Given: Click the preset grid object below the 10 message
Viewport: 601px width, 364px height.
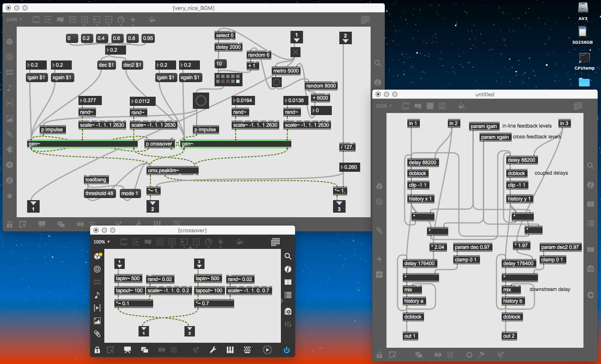Looking at the screenshot, I should click(x=228, y=79).
